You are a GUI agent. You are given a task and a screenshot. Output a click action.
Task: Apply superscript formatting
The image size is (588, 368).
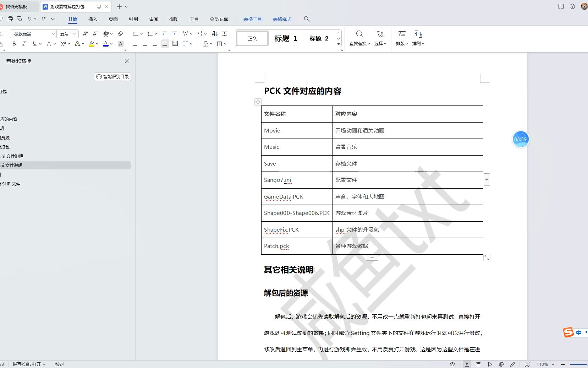pyautogui.click(x=63, y=44)
